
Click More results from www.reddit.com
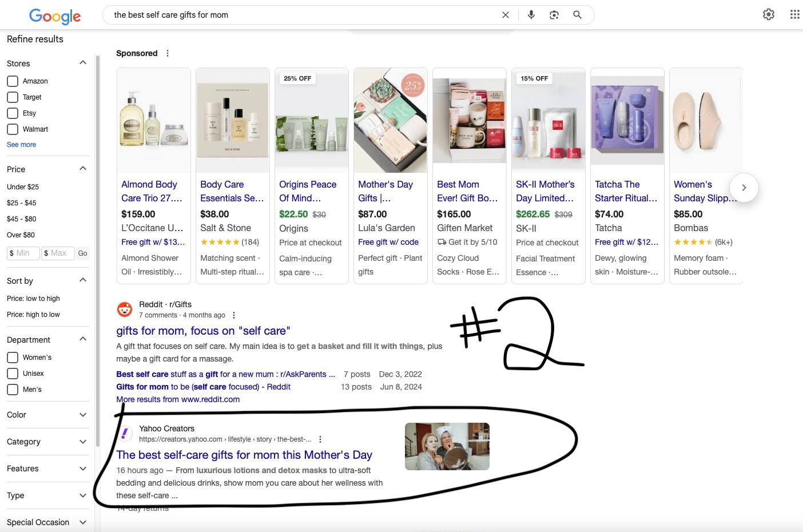coord(178,399)
